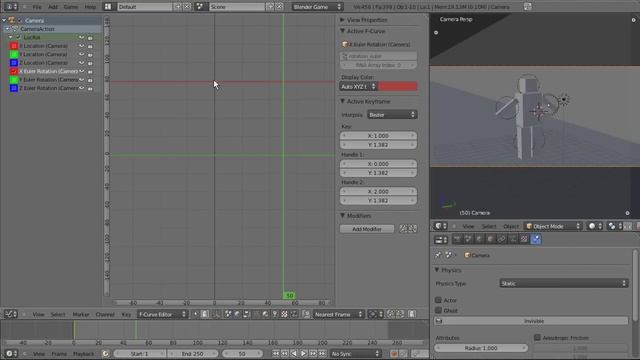Click the Camera object icon in channel list
Image resolution: width=640 pixels, height=360 pixels.
coord(12,20)
